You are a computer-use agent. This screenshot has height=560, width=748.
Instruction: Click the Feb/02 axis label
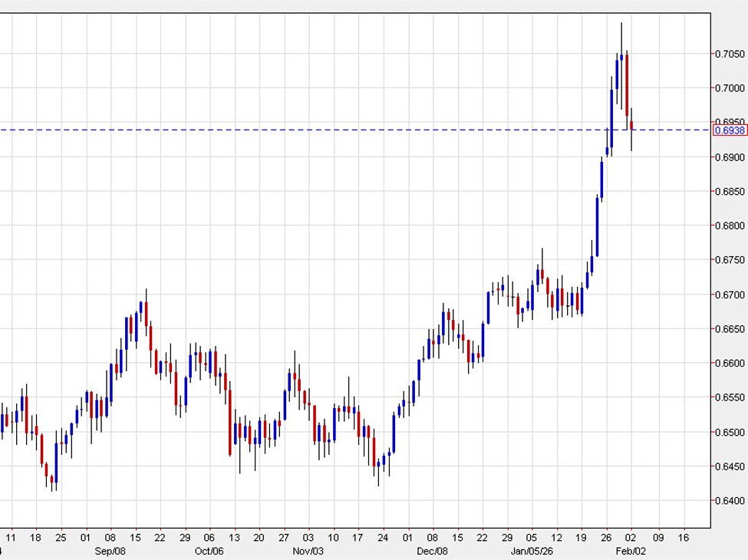tap(631, 550)
